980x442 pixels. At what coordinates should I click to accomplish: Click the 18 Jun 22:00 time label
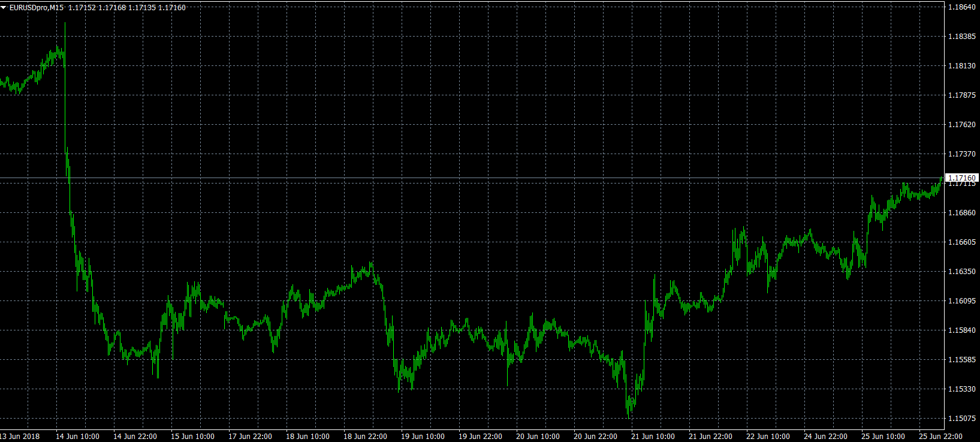[365, 437]
